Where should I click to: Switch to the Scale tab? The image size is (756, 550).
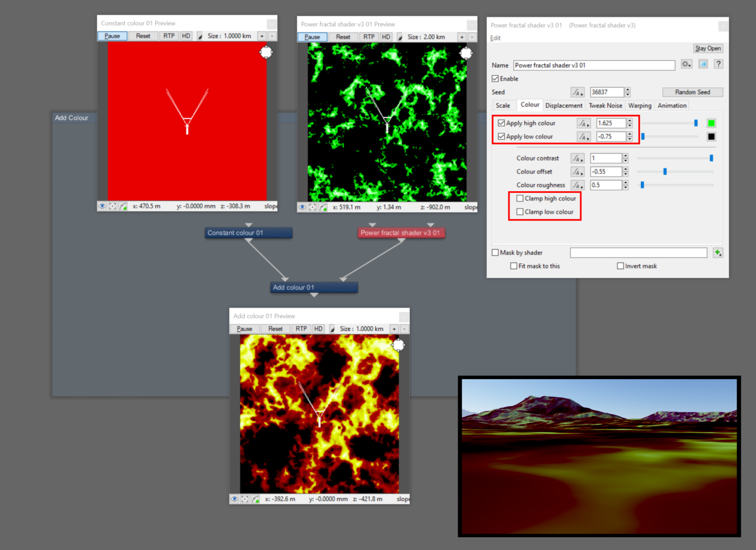click(503, 105)
